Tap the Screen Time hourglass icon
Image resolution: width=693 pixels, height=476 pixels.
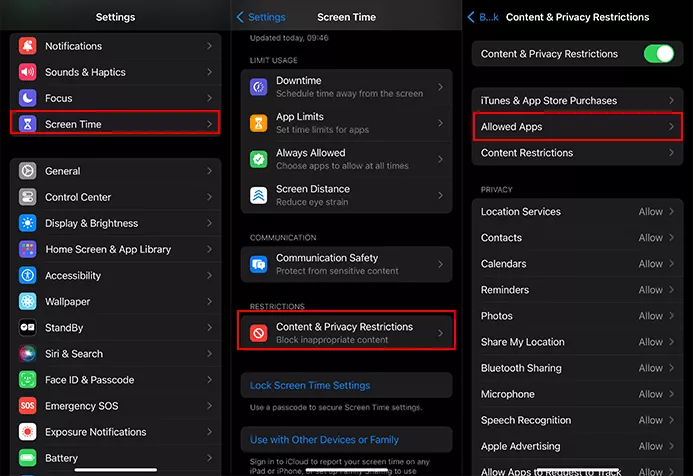coord(27,124)
